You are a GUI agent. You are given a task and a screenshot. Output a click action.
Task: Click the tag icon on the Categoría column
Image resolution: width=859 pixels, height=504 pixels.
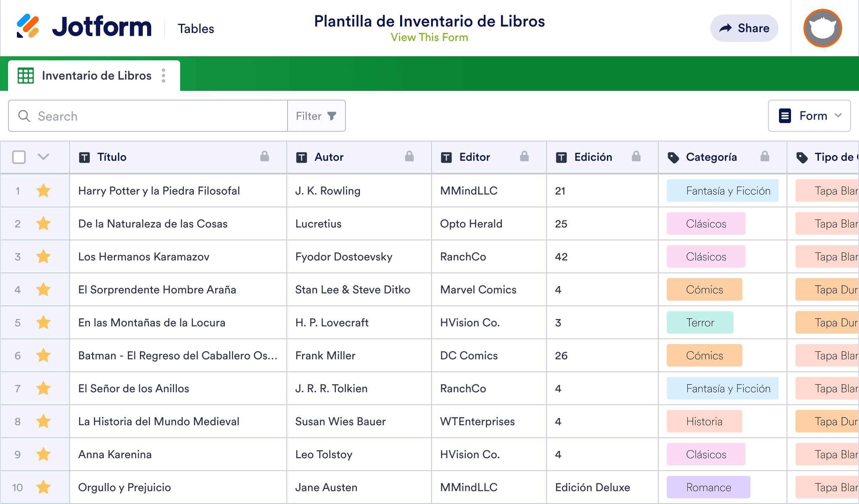674,157
